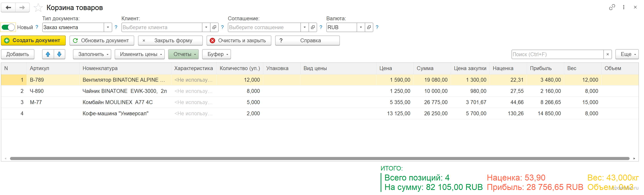This screenshot has height=195, width=644.
Task: Click the Цена column header
Action: [395, 69]
